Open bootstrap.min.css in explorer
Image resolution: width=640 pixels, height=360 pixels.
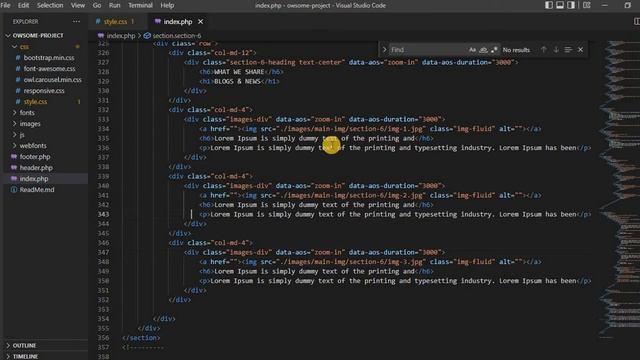pyautogui.click(x=49, y=58)
